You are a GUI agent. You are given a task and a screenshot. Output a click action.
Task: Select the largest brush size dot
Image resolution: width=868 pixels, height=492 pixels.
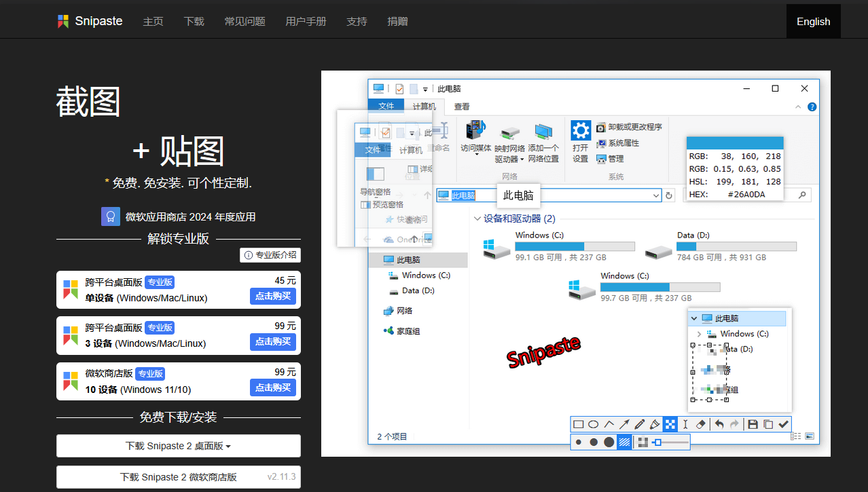(609, 442)
